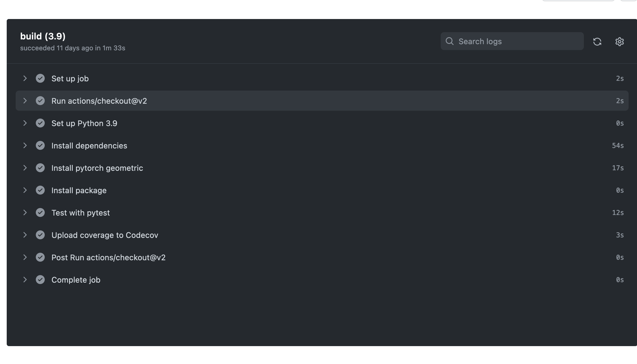Click the success checkmark beside Set up job
Screen dimensions: 637x364
40,78
